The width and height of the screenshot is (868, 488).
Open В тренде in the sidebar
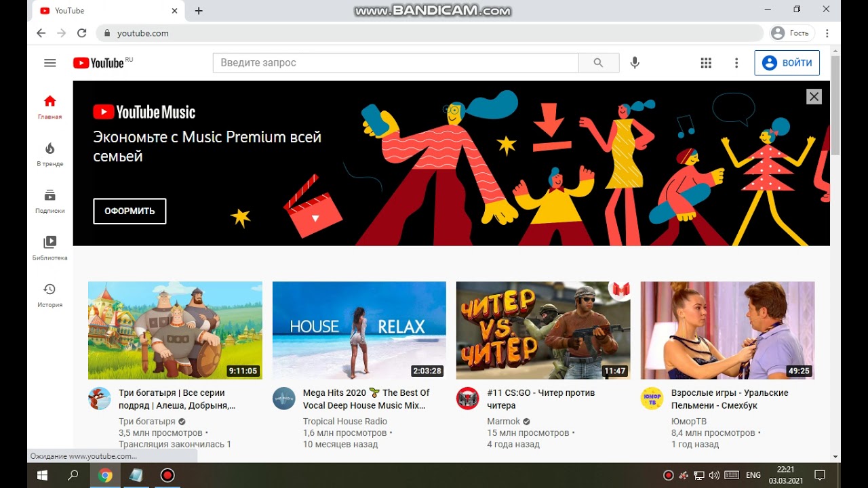(50, 155)
